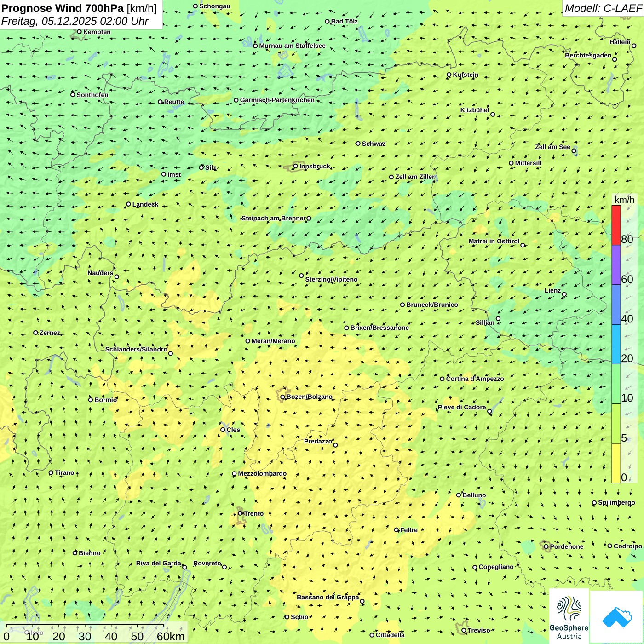Screen dimensions: 644x644
Task: Click the km/h legend heading
Action: (x=624, y=199)
